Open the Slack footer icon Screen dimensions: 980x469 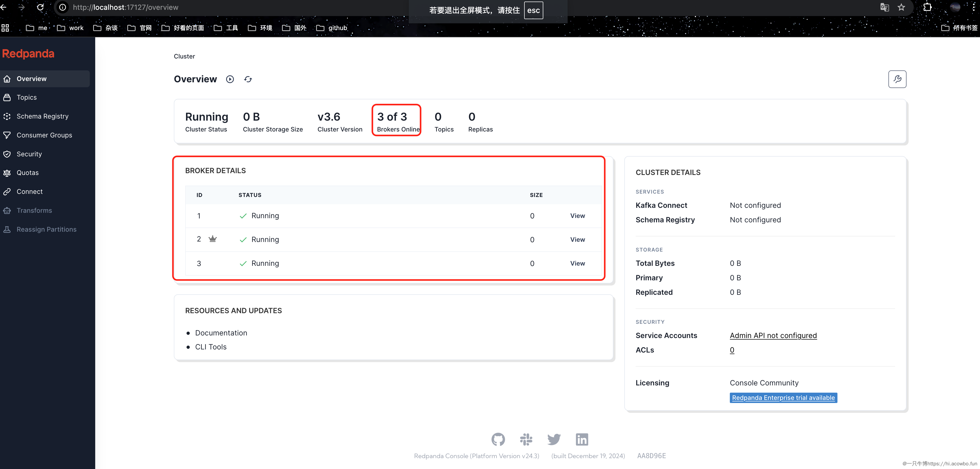[x=526, y=439]
